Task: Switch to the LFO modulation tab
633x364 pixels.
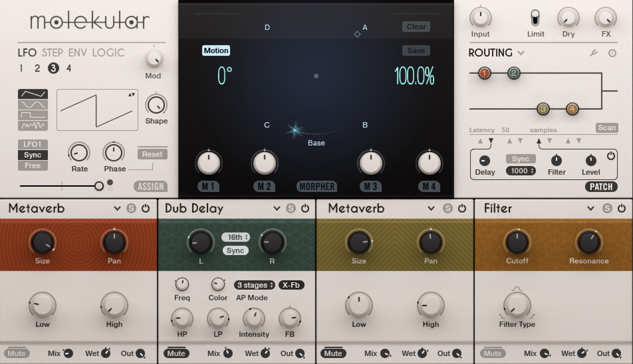Action: pyautogui.click(x=27, y=53)
